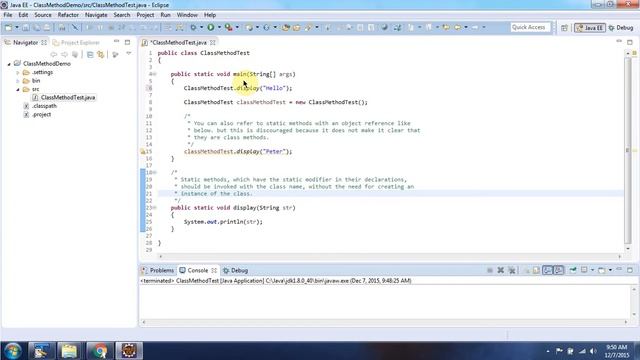Toggle Show Console on Standard Error
Viewport: 640px width, 360px height.
pyautogui.click(x=558, y=270)
